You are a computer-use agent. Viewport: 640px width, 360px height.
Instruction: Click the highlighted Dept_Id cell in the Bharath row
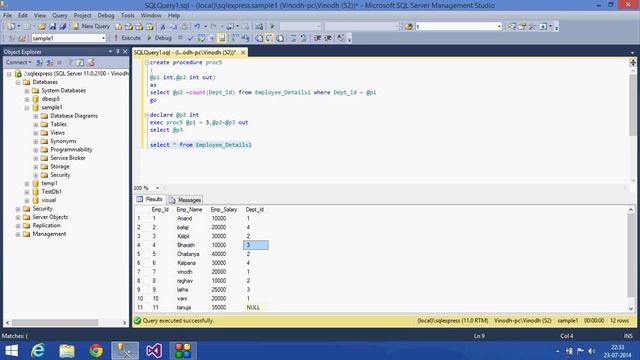(256, 245)
